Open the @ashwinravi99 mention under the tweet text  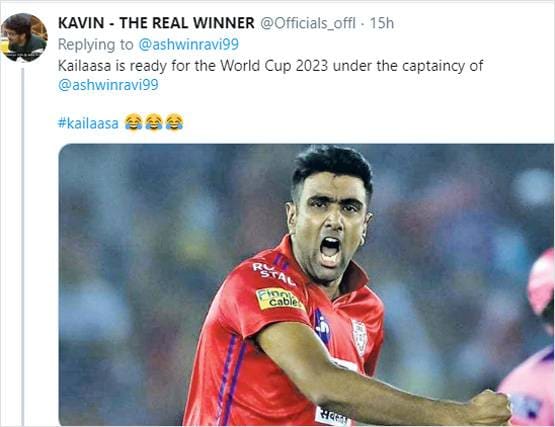point(108,85)
